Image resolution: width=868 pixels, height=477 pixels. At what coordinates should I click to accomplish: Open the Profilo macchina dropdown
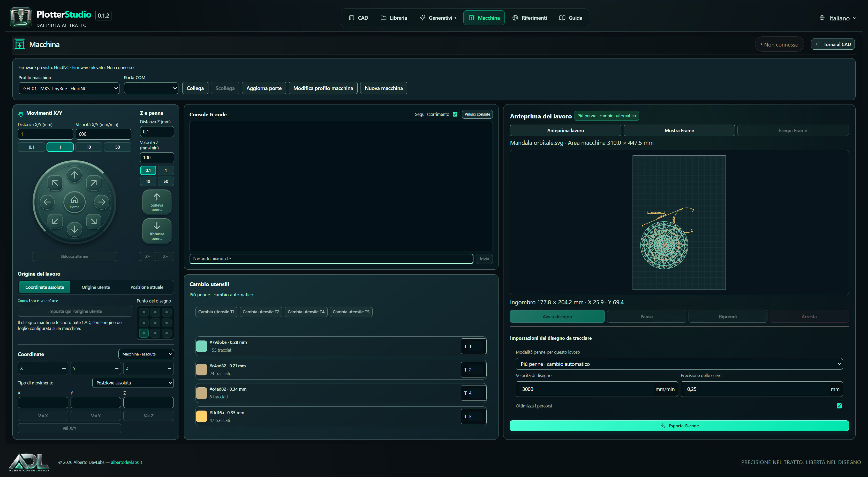[x=69, y=88]
